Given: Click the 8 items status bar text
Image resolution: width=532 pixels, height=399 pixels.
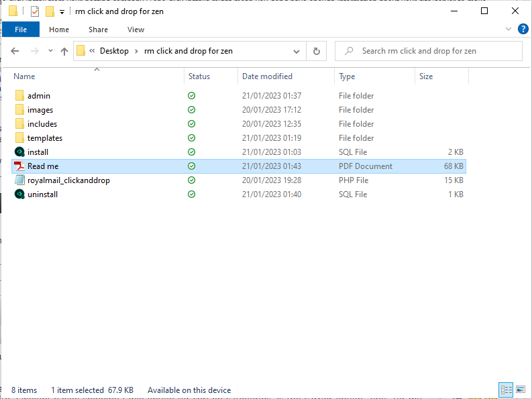Looking at the screenshot, I should [x=24, y=390].
